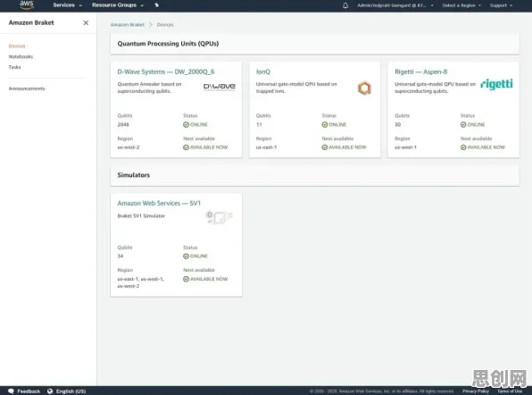Image resolution: width=532 pixels, height=395 pixels.
Task: Go to Tasks in the sidebar
Action: (14, 67)
